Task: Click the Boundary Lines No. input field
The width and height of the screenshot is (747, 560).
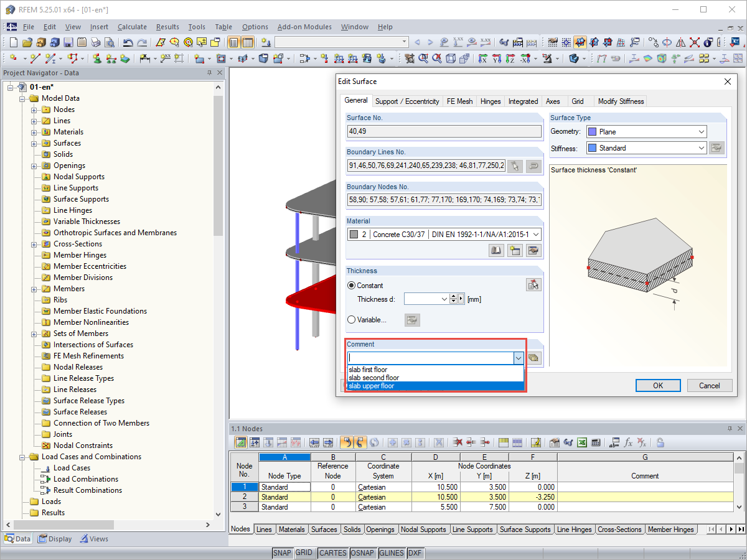Action: pos(426,166)
